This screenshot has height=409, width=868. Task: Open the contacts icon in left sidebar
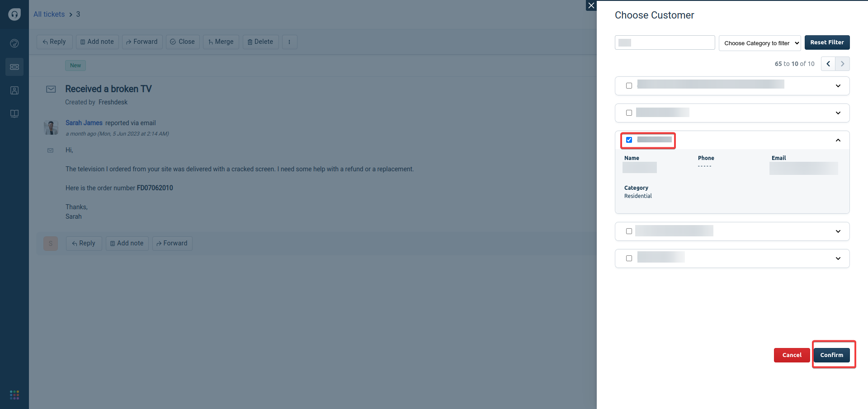pyautogui.click(x=14, y=90)
